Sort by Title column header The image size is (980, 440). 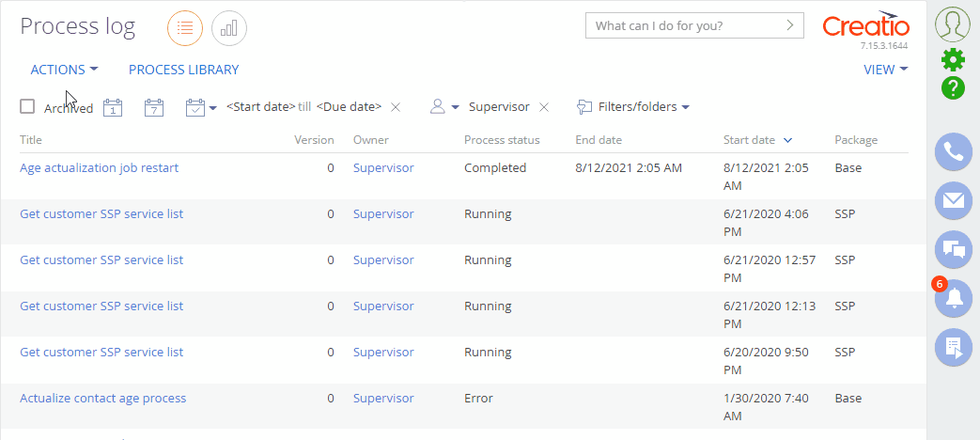31,140
